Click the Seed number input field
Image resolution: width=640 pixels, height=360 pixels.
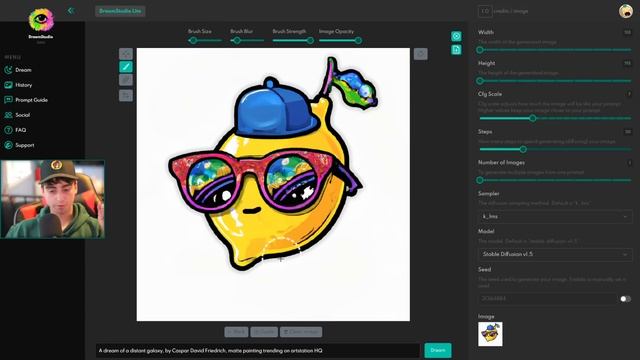547,299
